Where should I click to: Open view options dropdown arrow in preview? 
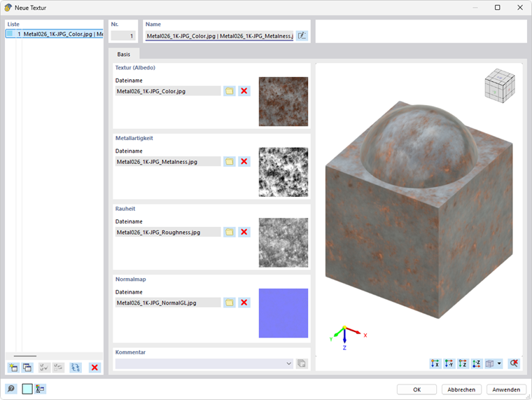tap(499, 364)
